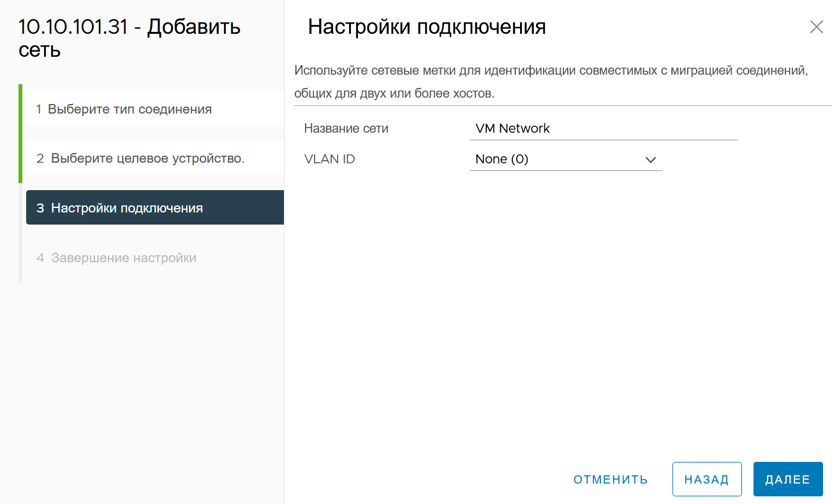This screenshot has width=839, height=504.
Task: Click step 4 Завершение настройки
Action: pos(155,258)
